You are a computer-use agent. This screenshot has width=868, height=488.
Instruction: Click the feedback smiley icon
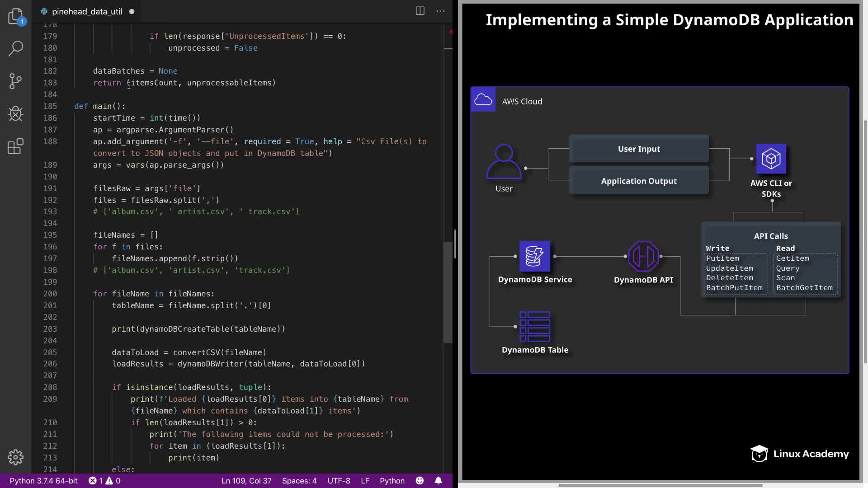coord(420,481)
